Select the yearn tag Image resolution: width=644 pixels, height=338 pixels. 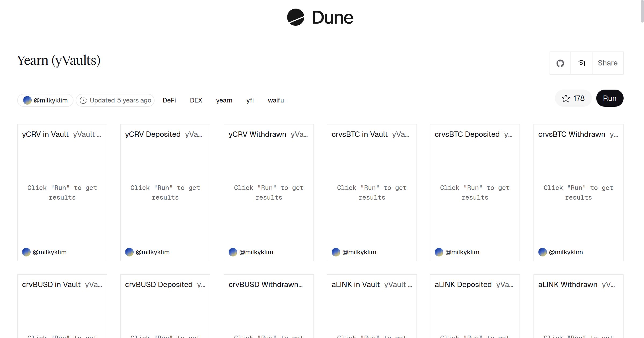224,100
